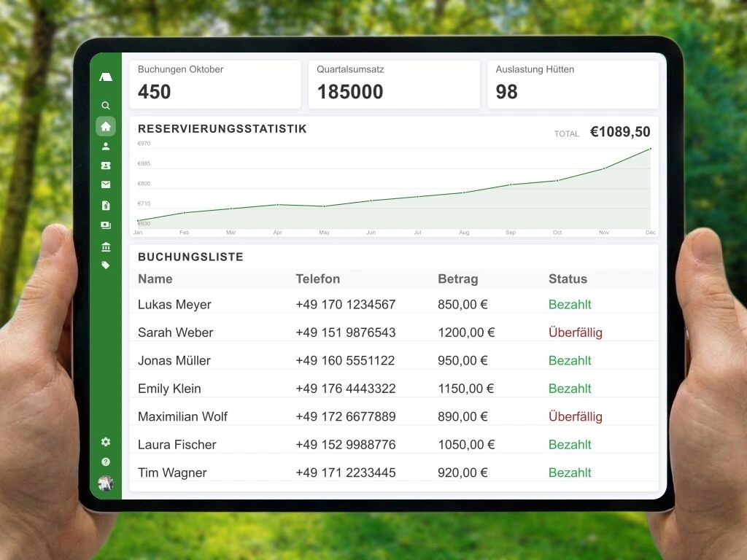
Task: Select the Buchungen Oktober card
Action: point(215,84)
